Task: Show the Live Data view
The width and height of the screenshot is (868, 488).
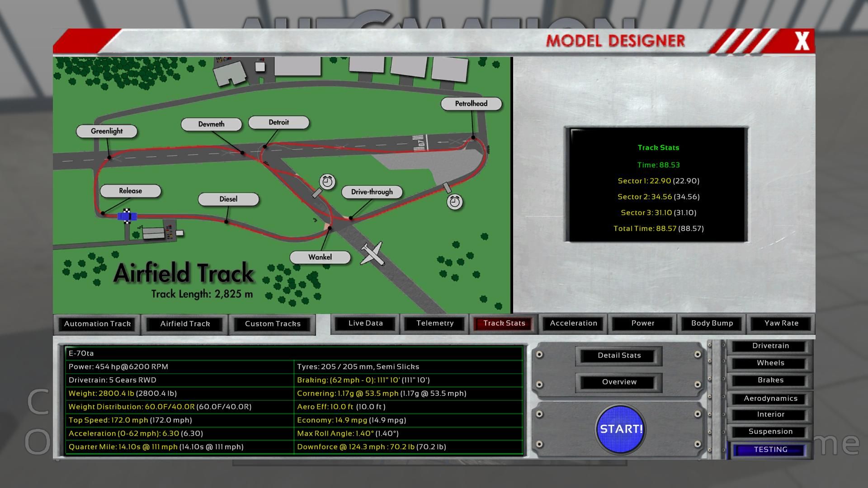Action: (365, 324)
